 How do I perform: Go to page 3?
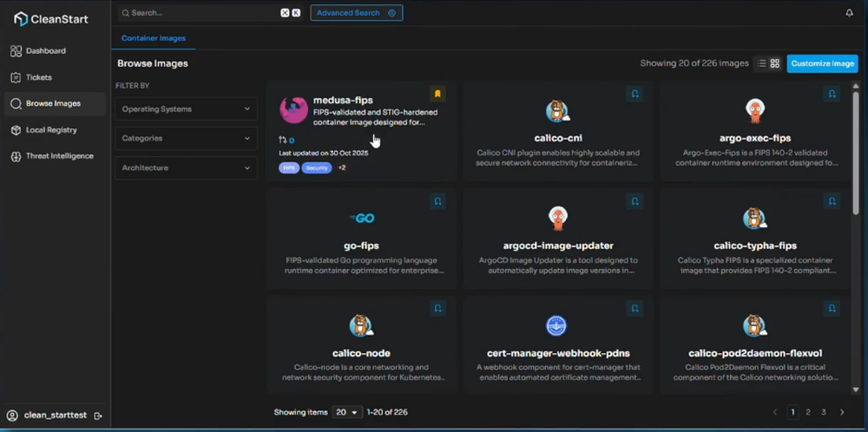[824, 412]
